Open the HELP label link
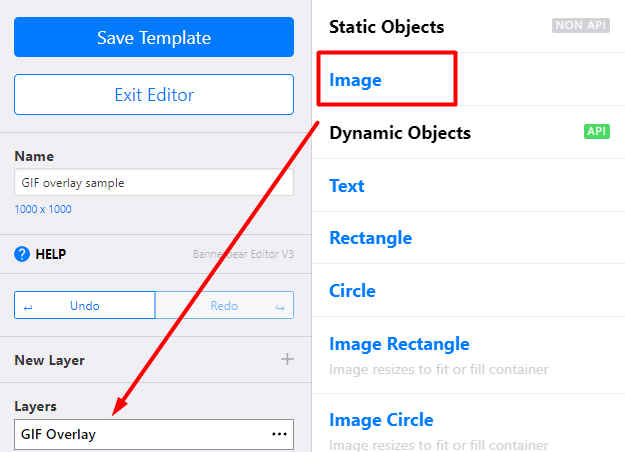The height and width of the screenshot is (452, 625). pos(50,254)
